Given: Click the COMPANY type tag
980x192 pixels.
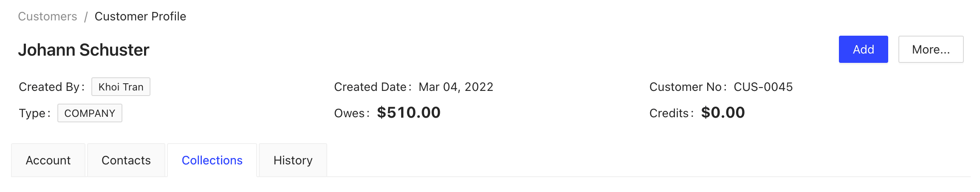Looking at the screenshot, I should click(90, 113).
